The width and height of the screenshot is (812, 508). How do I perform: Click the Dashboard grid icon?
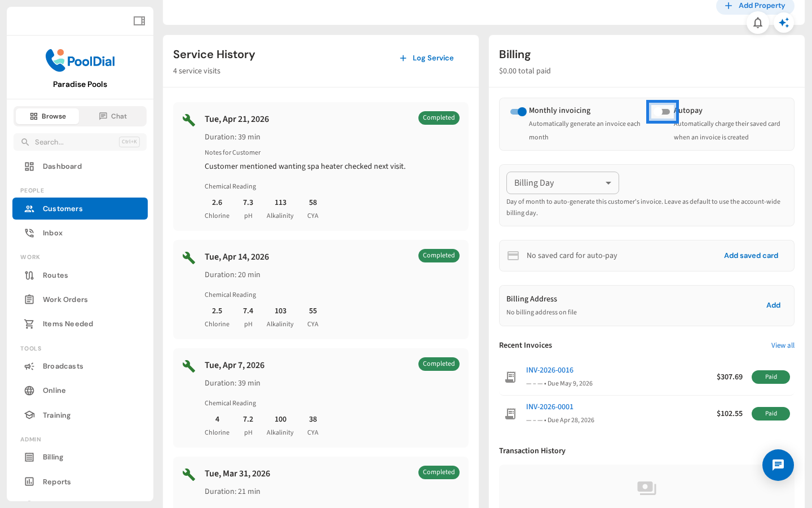coord(29,167)
